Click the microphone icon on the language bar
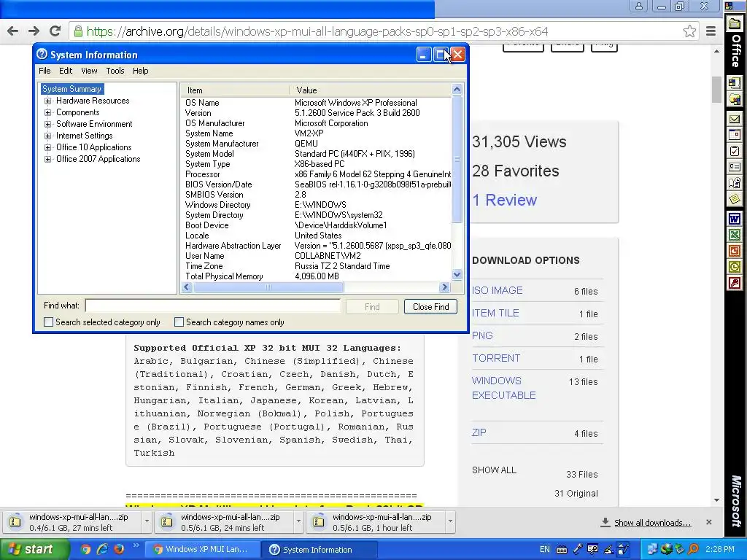The width and height of the screenshot is (747, 560). point(578,550)
